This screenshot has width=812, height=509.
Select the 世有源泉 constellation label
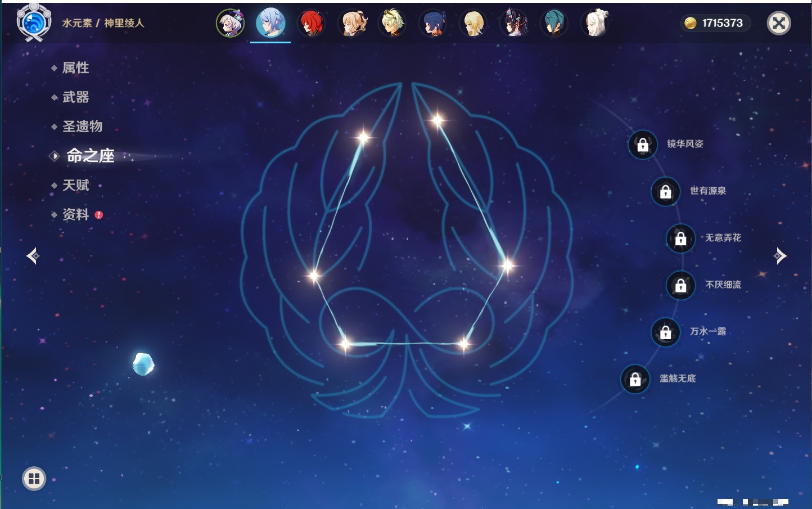click(708, 191)
